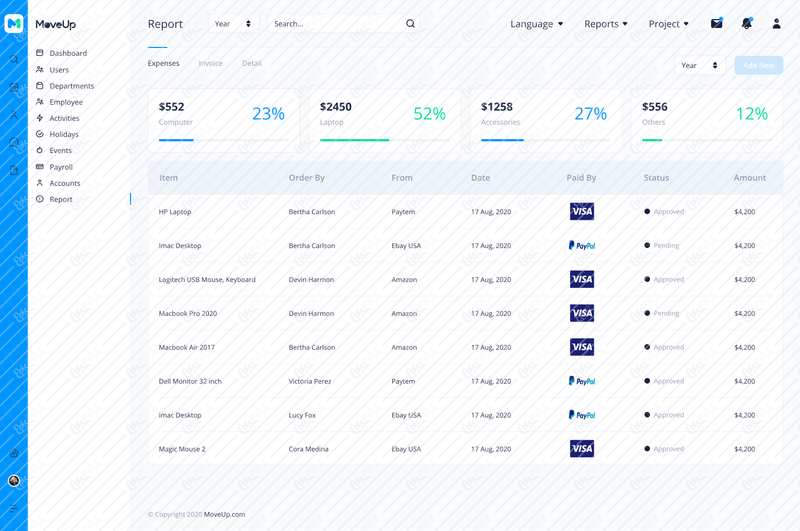This screenshot has height=531, width=800.
Task: Click Victoria Perez in Order By
Action: (x=310, y=382)
